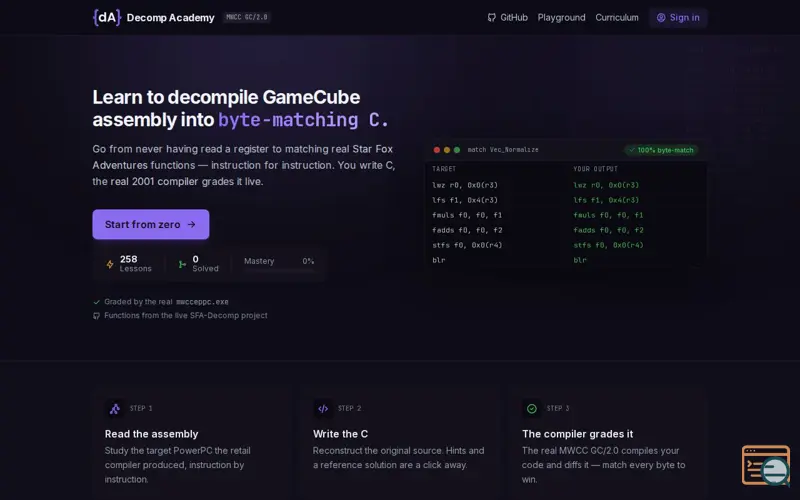Click the TARGET column header
800x500 pixels.
(x=444, y=169)
